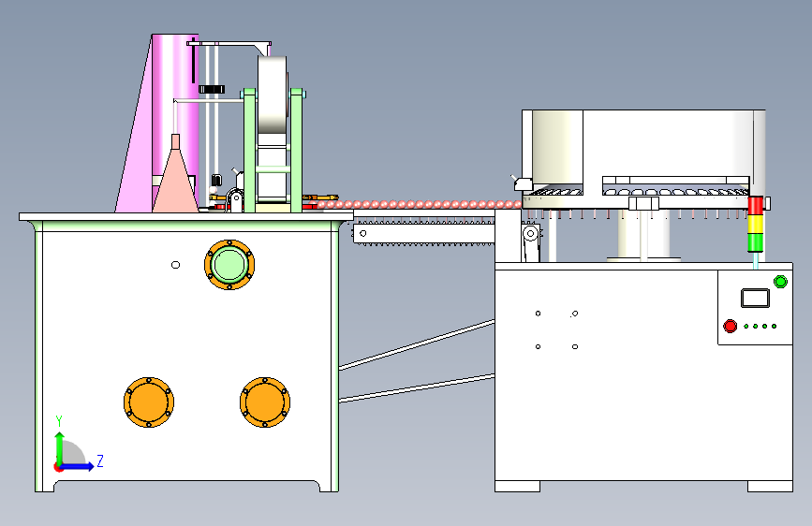Select the lower diagonal brace rod between cabinets
Viewport: 812px width, 526px height.
417,388
